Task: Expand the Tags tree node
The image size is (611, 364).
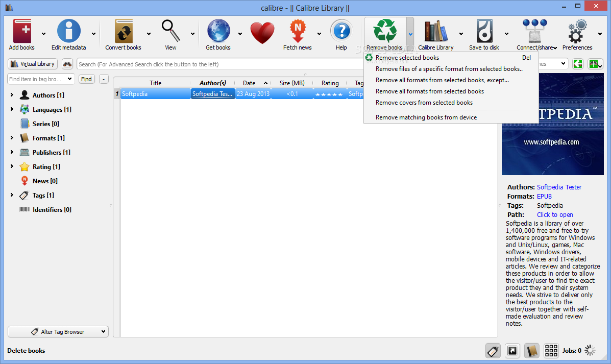Action: (12, 195)
